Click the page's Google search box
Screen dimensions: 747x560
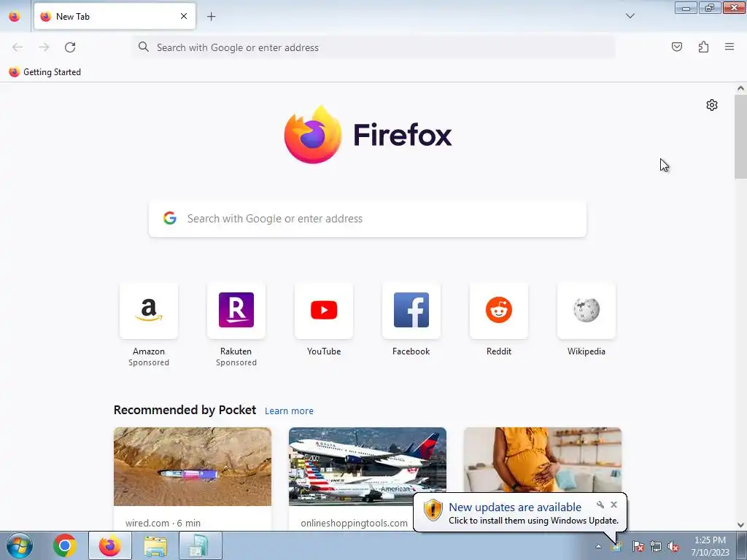[x=368, y=219]
